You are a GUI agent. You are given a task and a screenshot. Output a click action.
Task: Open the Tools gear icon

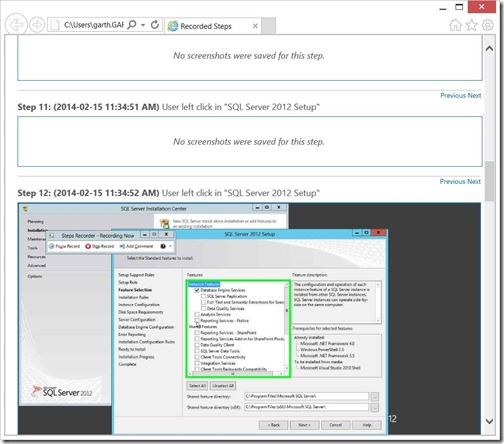tap(488, 25)
